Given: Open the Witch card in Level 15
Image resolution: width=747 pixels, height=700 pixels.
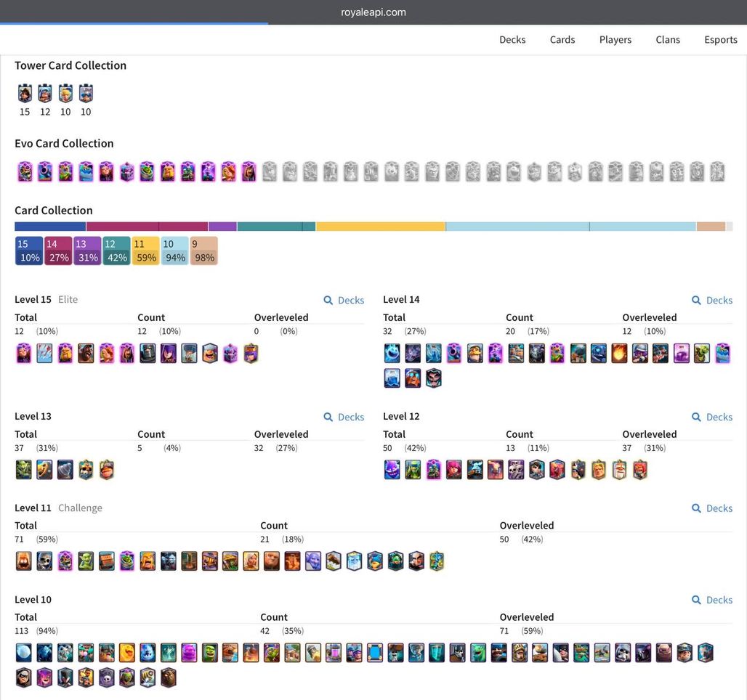Looking at the screenshot, I should pos(168,354).
